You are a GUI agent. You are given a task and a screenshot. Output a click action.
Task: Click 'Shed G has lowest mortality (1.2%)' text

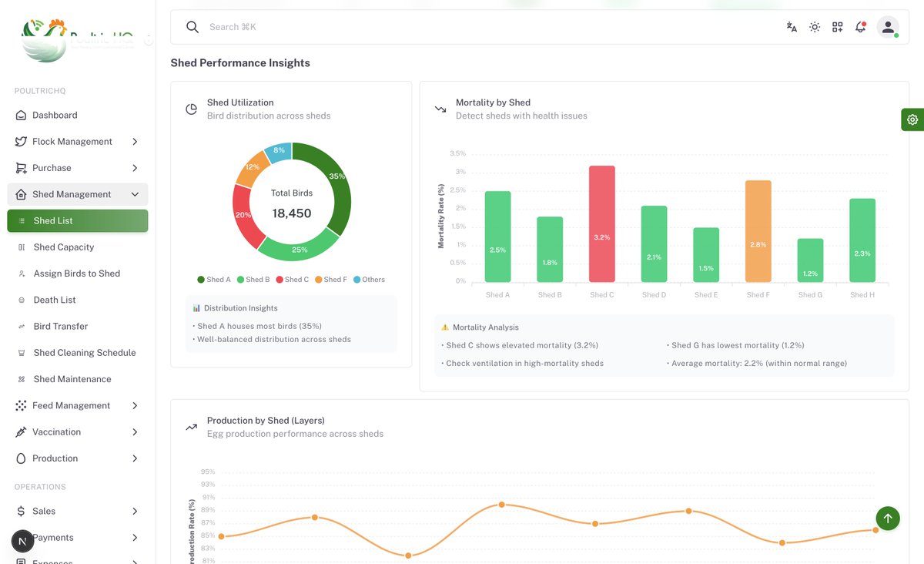pyautogui.click(x=738, y=345)
